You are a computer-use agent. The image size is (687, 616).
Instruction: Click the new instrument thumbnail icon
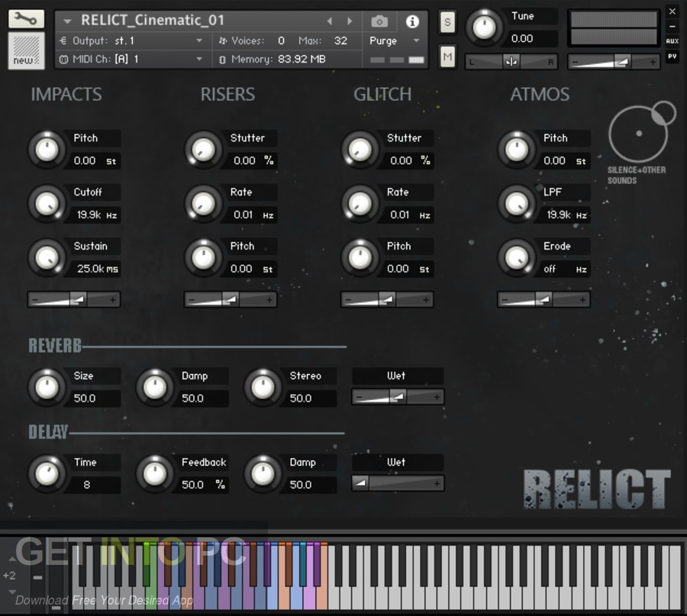tap(26, 51)
